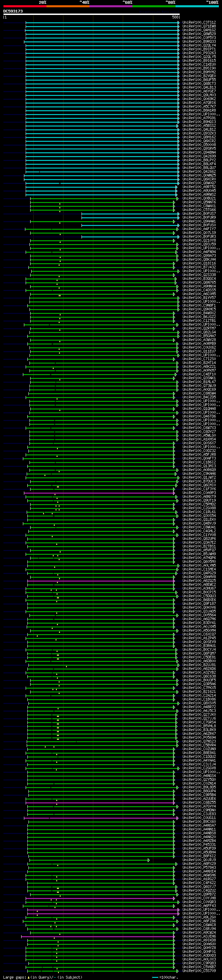Click label UniRef100_B9RQ33
The height and width of the screenshot is (980, 222).
tap(199, 41)
